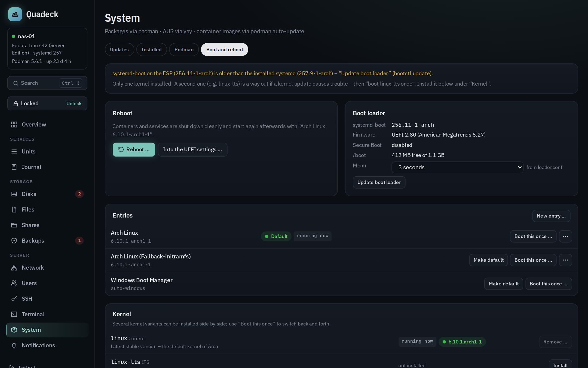
Task: Boot Fallback-initramfs entry once
Action: tap(533, 260)
